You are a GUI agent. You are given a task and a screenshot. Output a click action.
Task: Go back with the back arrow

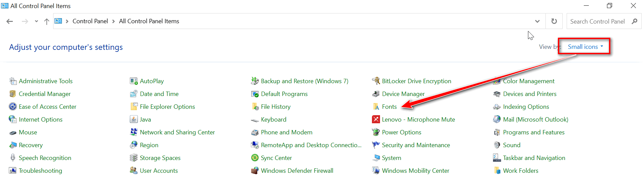coord(10,22)
